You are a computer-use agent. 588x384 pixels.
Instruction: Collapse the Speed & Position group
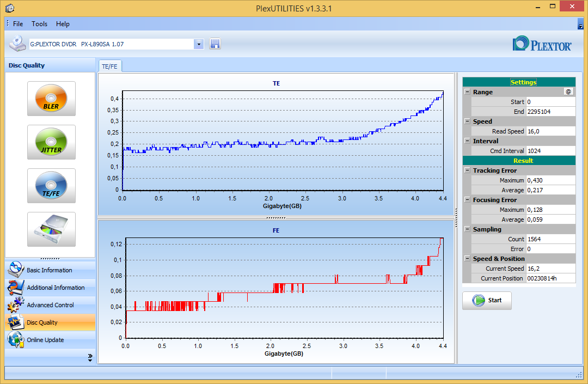(467, 258)
